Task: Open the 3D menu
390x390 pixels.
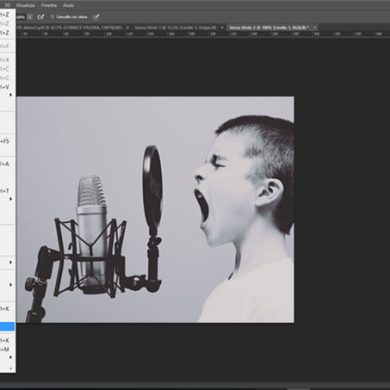Action: 7,5
